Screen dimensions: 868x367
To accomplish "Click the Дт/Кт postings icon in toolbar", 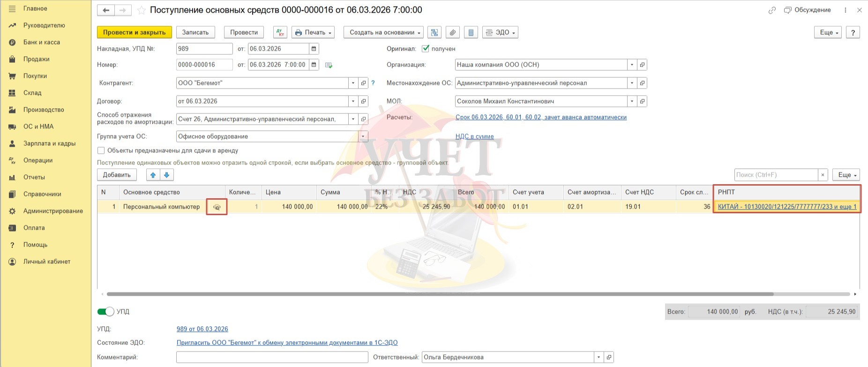I will pos(280,32).
